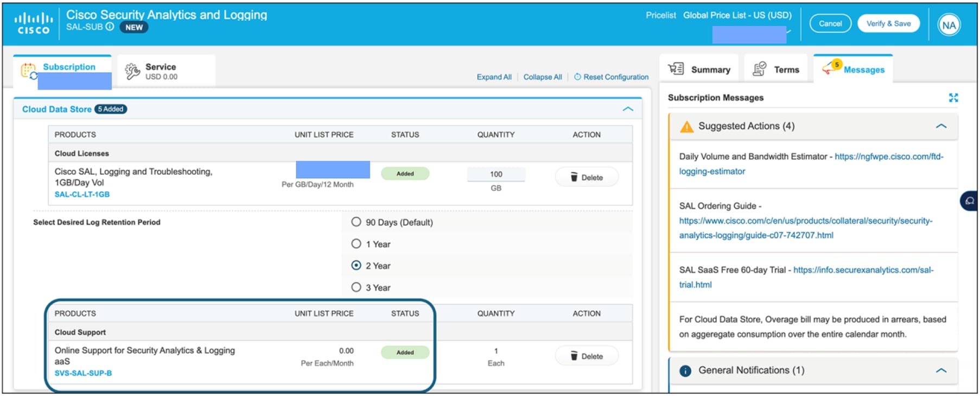Collapse the General Notifications section

coord(941,370)
